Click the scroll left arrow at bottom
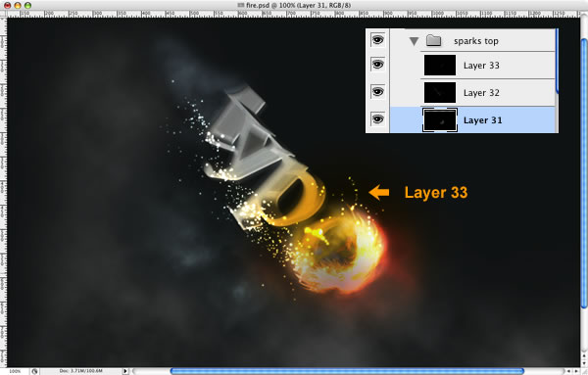The image size is (588, 375). [x=568, y=371]
